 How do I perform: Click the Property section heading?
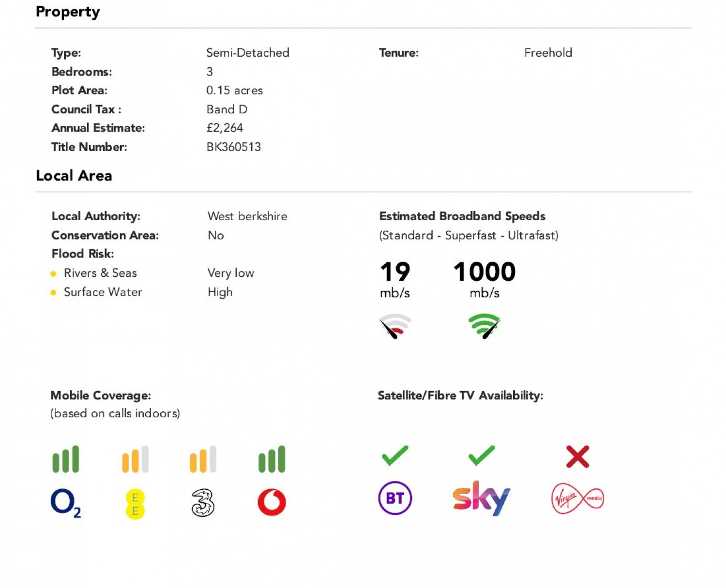(68, 11)
